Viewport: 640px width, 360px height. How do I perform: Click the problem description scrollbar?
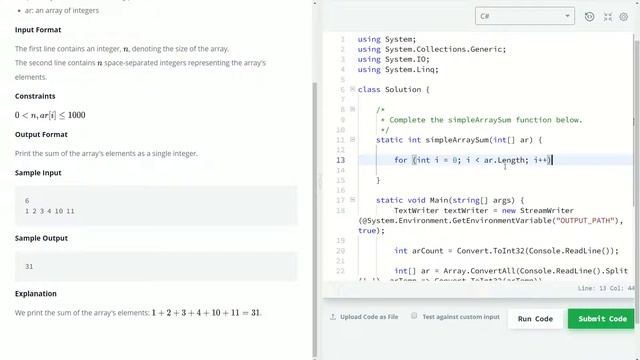click(x=314, y=220)
